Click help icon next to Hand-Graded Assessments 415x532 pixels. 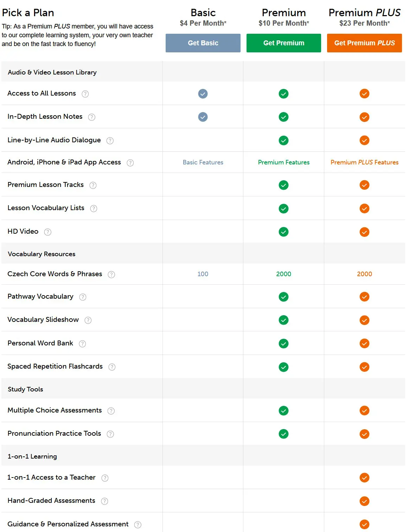104,501
